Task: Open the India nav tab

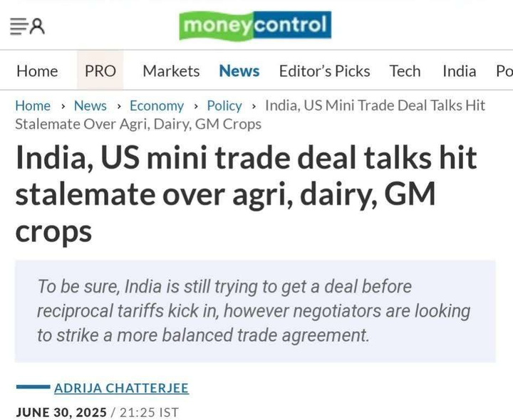Action: pos(460,71)
